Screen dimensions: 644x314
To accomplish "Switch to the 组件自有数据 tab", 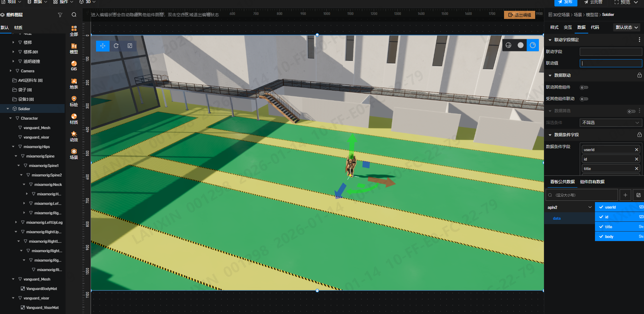I will tap(592, 182).
